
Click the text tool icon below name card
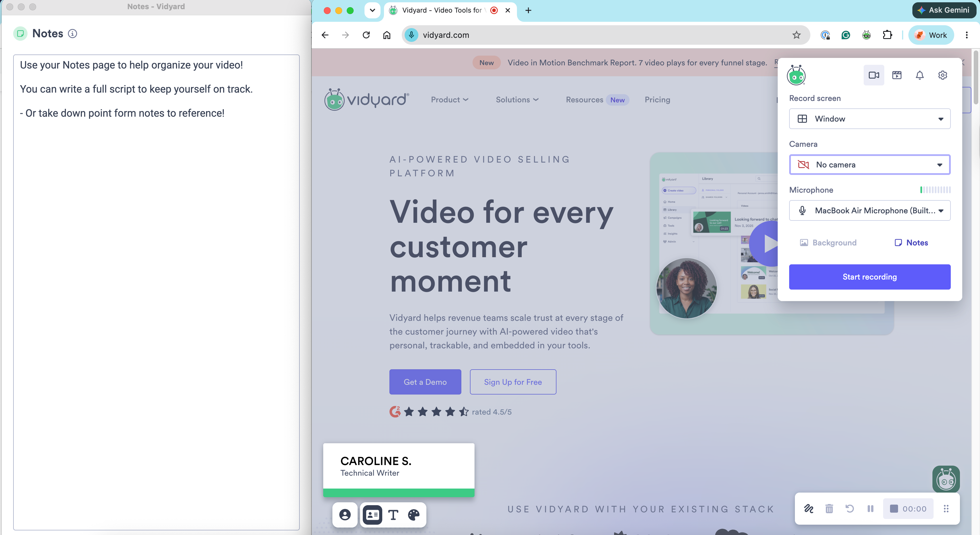[393, 515]
